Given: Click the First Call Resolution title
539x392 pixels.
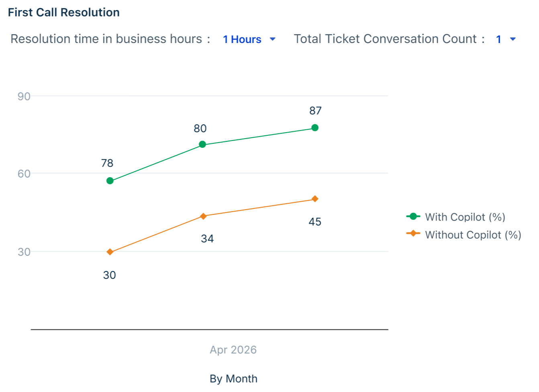Looking at the screenshot, I should click(x=64, y=12).
